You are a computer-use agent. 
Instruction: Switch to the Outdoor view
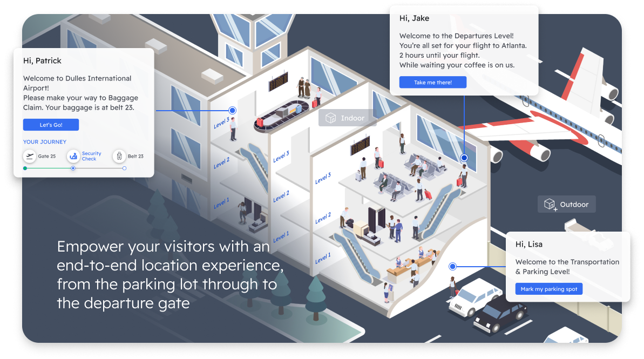pyautogui.click(x=566, y=204)
